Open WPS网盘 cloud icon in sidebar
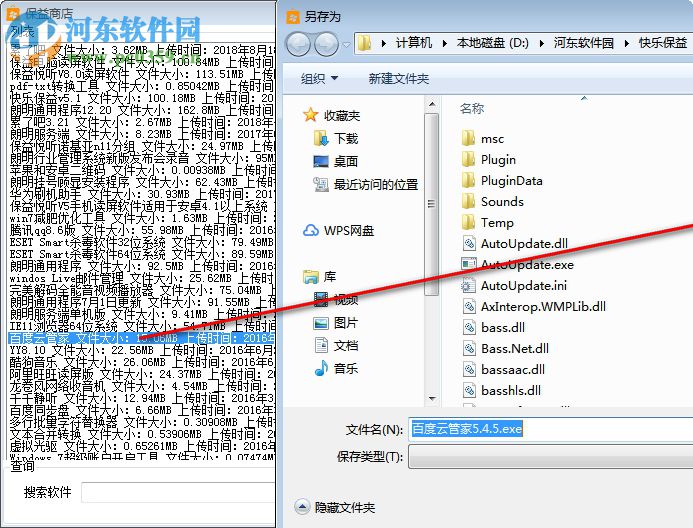Viewport: 693px width, 528px height. [311, 230]
